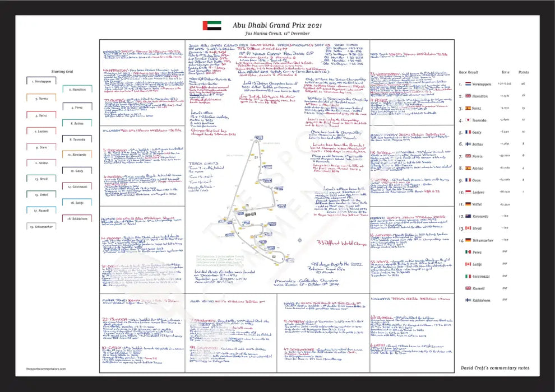Click the Dutch flag beside Verstappen's result

click(468, 84)
